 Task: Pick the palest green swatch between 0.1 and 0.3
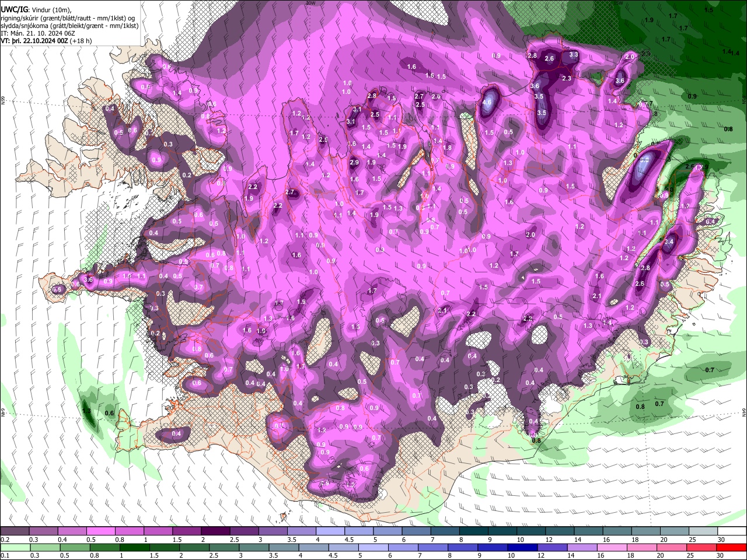(15, 547)
